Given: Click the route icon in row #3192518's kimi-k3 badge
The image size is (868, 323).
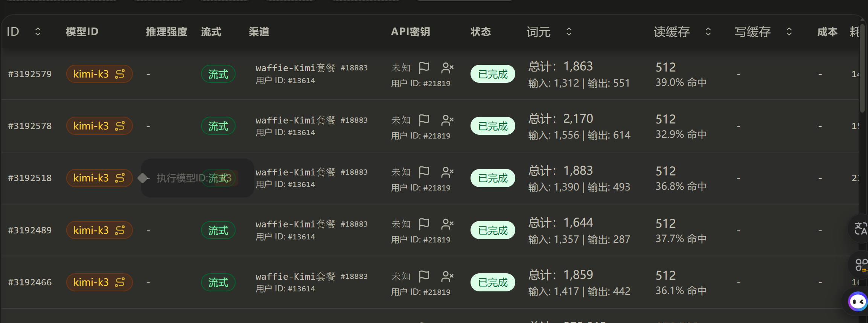Looking at the screenshot, I should pyautogui.click(x=120, y=178).
